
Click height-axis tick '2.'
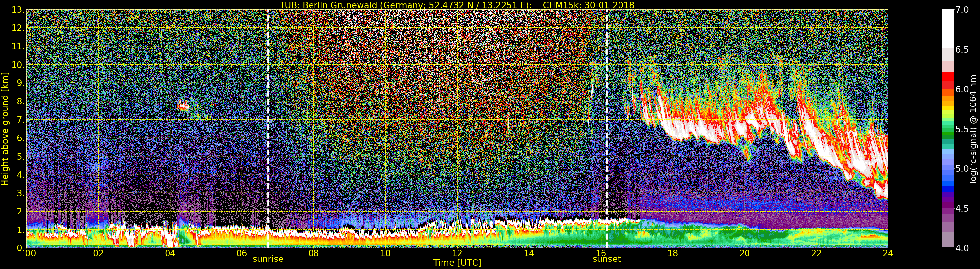click(x=21, y=211)
